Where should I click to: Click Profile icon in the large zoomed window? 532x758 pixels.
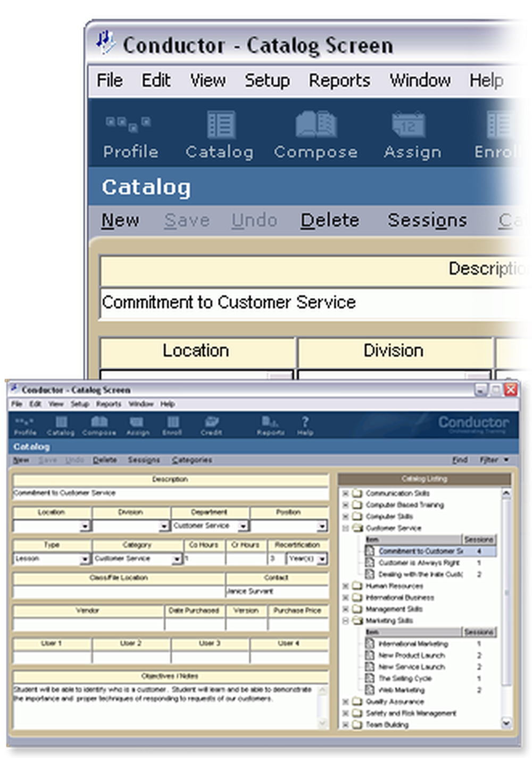click(x=128, y=123)
